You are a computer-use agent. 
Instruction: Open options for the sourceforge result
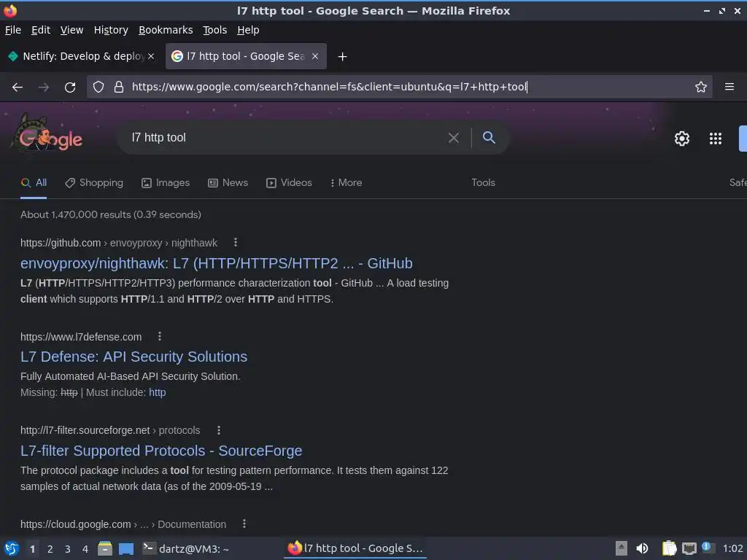pos(219,430)
